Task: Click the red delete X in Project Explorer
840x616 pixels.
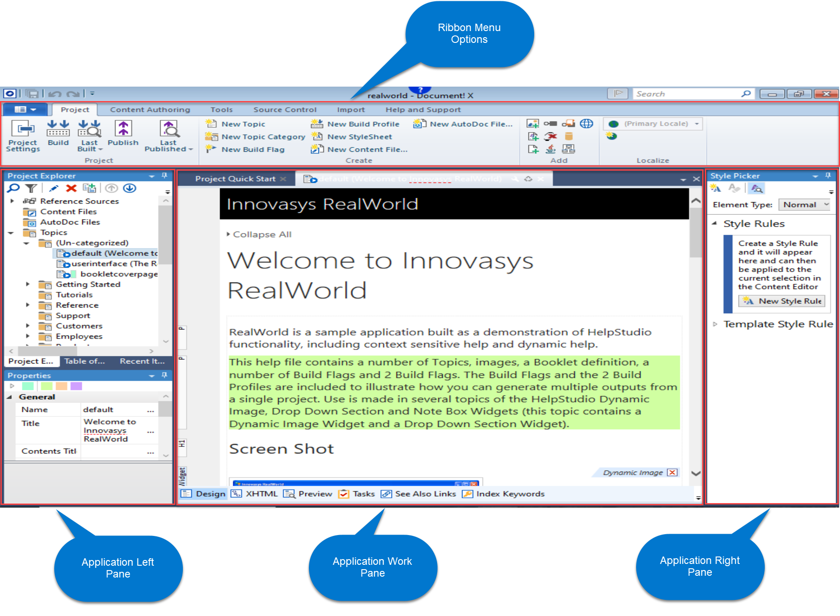Action: coord(71,188)
